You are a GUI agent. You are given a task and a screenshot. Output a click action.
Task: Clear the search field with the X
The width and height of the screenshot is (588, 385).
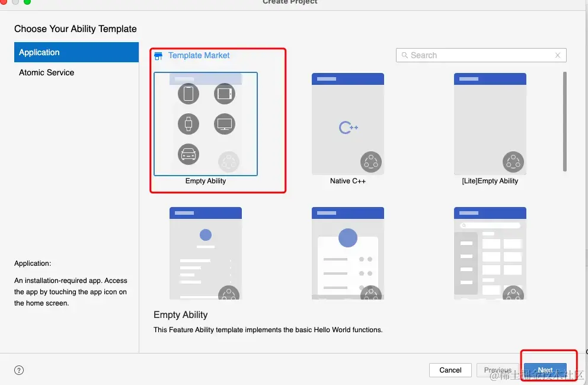tap(558, 55)
